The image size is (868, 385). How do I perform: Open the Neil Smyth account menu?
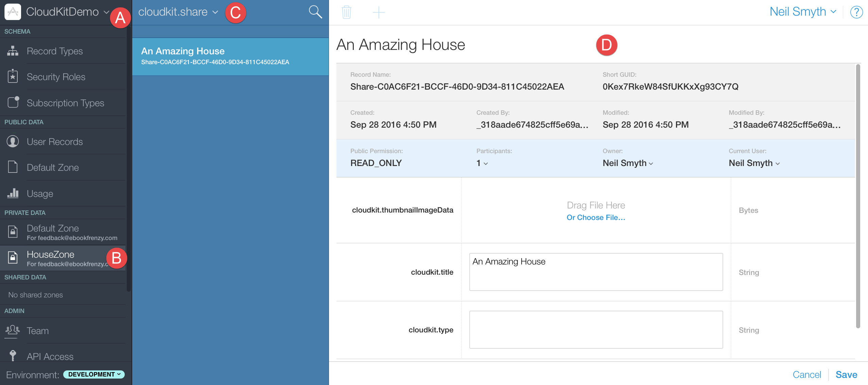pyautogui.click(x=802, y=12)
